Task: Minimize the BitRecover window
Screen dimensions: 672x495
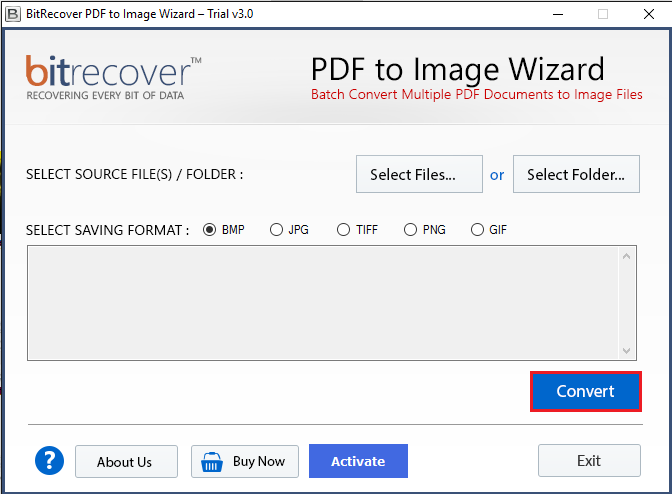Action: [558, 14]
